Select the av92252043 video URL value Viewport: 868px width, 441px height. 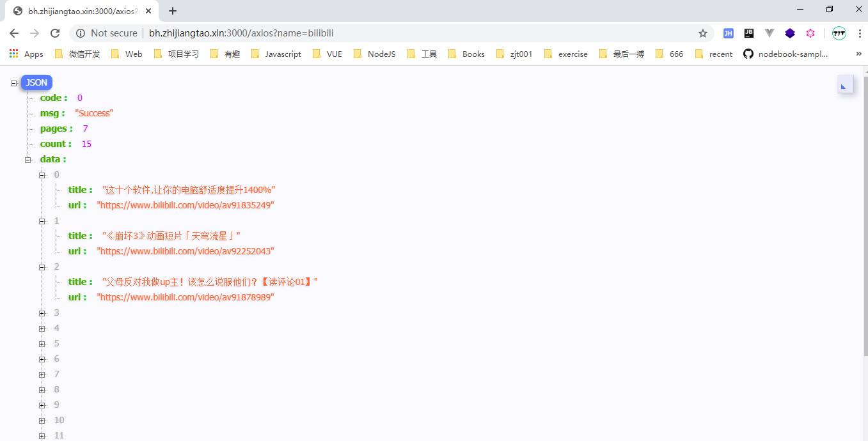pyautogui.click(x=185, y=251)
